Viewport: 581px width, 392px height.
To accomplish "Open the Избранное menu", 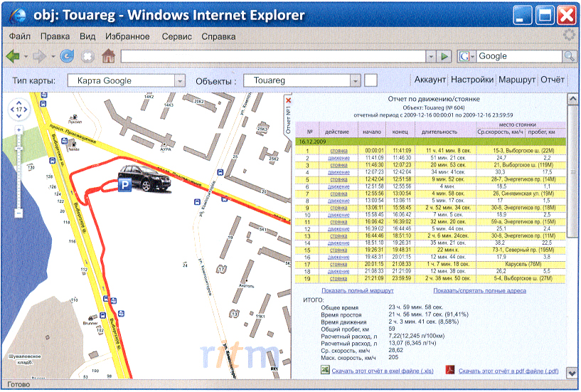I will coord(127,36).
